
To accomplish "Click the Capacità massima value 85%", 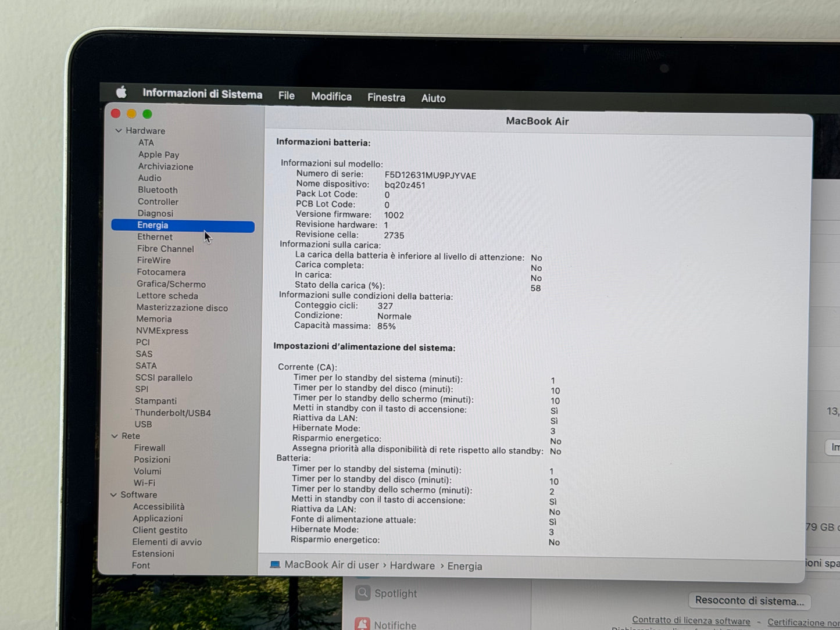I will point(387,326).
